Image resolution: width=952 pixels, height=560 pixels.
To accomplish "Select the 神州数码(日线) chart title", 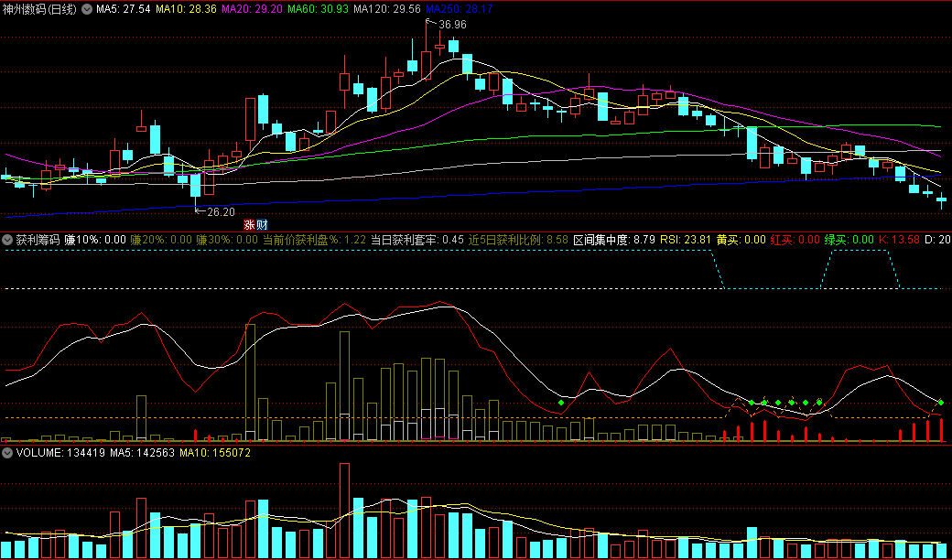I will click(x=40, y=9).
